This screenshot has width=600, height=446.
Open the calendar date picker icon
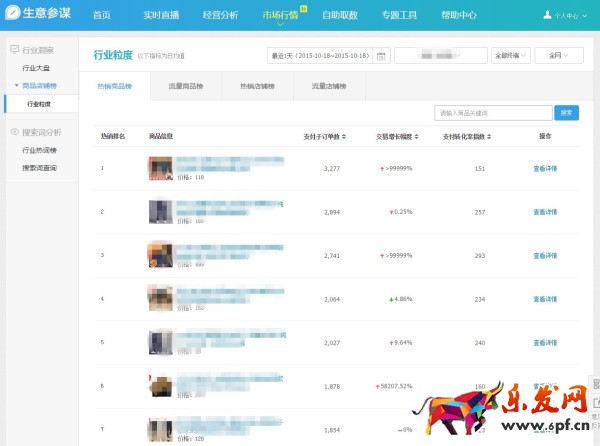[x=381, y=56]
